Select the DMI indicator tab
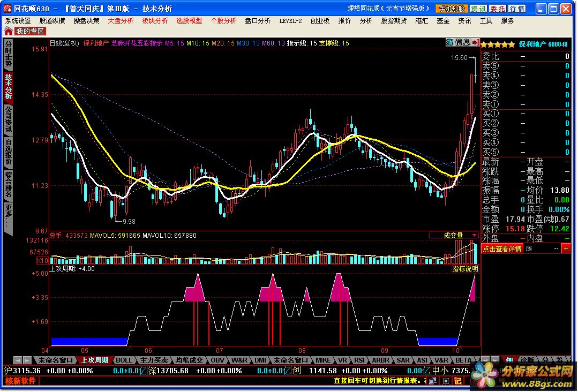Image resolution: width=578 pixels, height=392 pixels. click(x=260, y=360)
